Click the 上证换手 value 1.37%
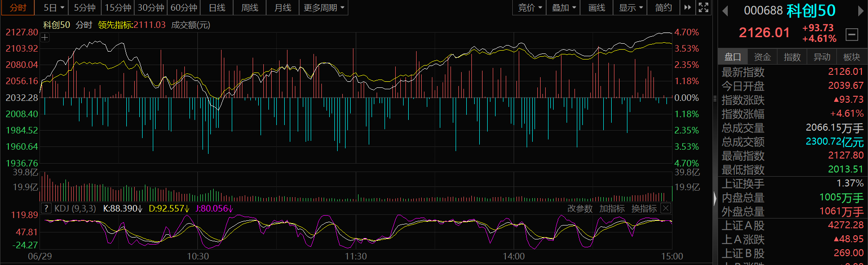This screenshot has width=868, height=265. click(850, 183)
